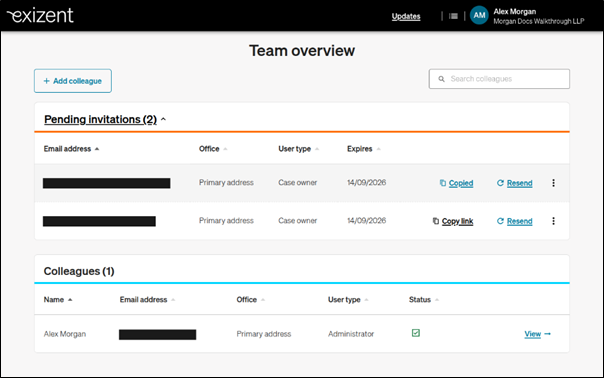Screen dimensions: 604x378
Task: Click Resend text for first invitation
Action: click(x=519, y=183)
